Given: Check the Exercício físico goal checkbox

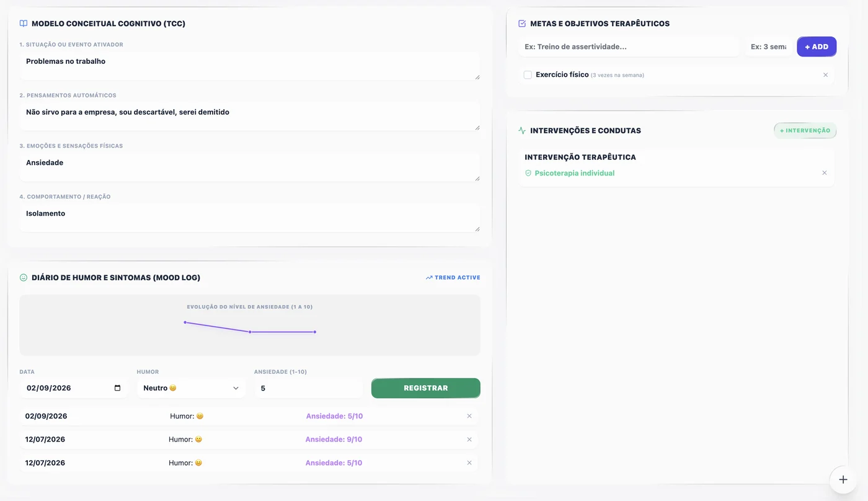Looking at the screenshot, I should (x=528, y=75).
